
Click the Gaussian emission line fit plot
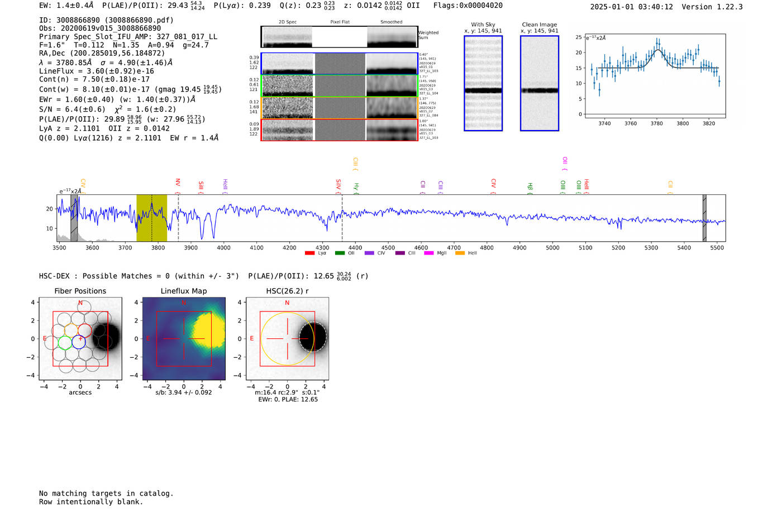pyautogui.click(x=655, y=75)
